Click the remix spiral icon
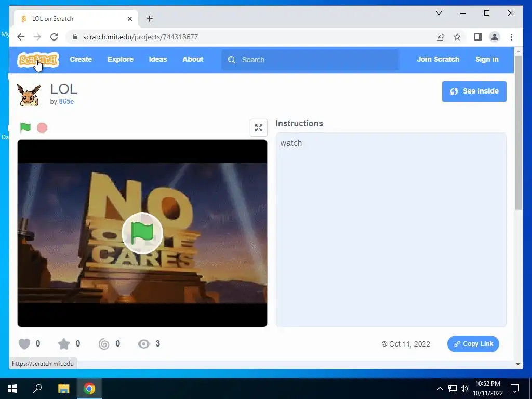Viewport: 532px width, 399px height. pos(104,344)
